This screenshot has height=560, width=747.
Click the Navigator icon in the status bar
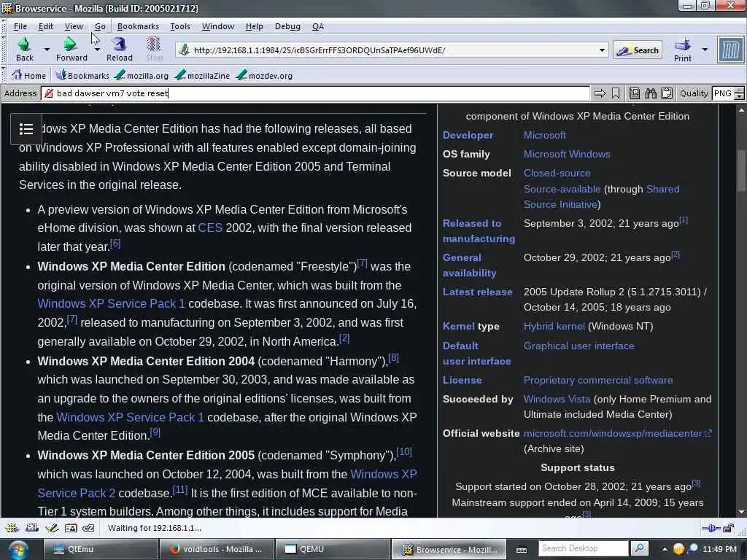[12, 528]
